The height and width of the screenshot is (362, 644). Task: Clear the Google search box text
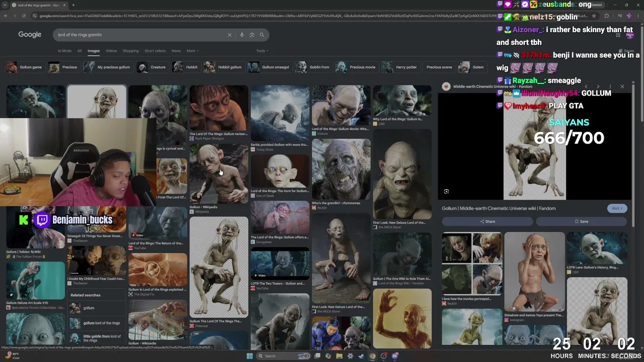pyautogui.click(x=229, y=35)
